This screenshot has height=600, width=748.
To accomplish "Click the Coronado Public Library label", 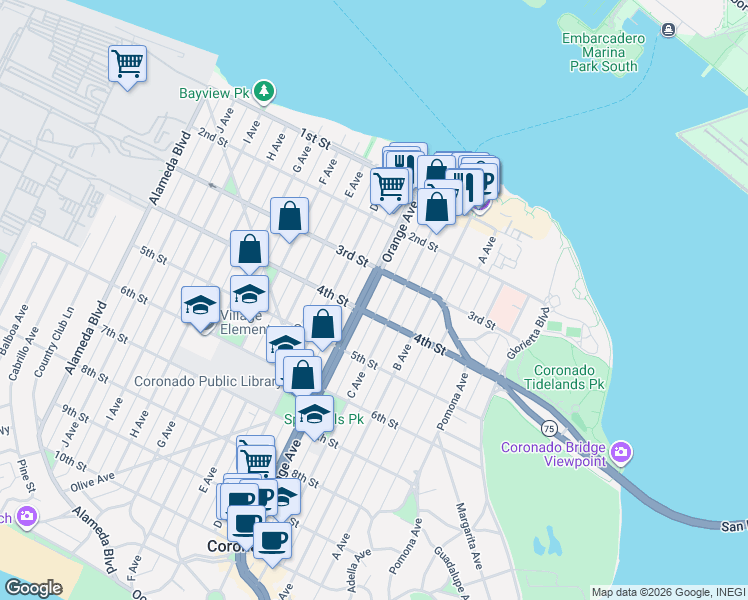I will [x=206, y=381].
